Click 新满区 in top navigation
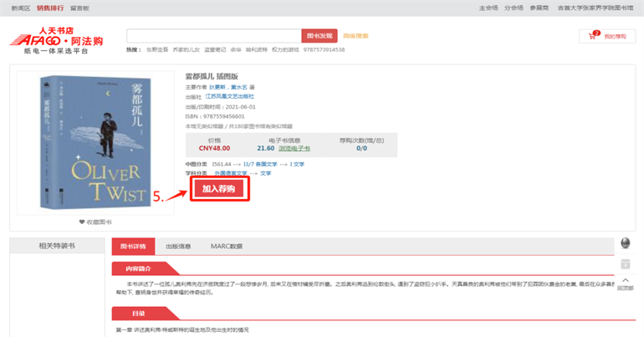The image size is (644, 337). point(20,8)
